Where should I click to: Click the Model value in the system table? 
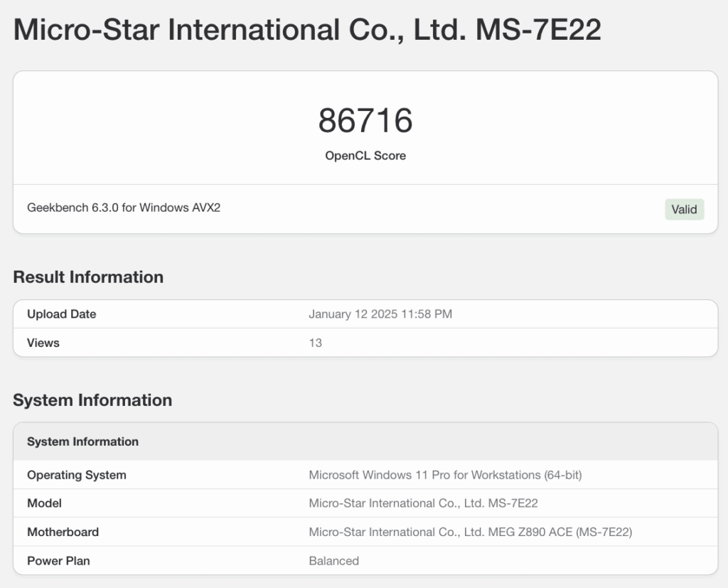click(x=423, y=503)
